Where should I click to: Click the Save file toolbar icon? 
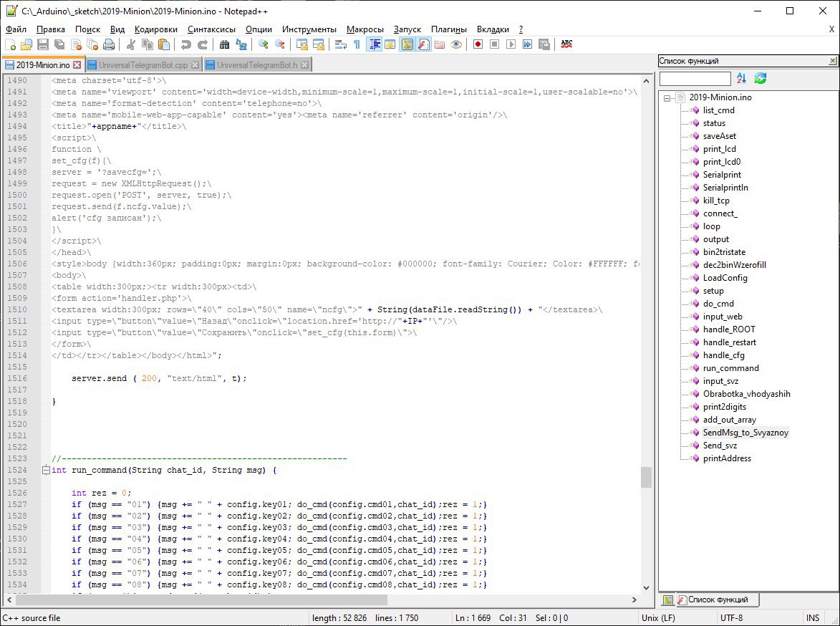43,44
